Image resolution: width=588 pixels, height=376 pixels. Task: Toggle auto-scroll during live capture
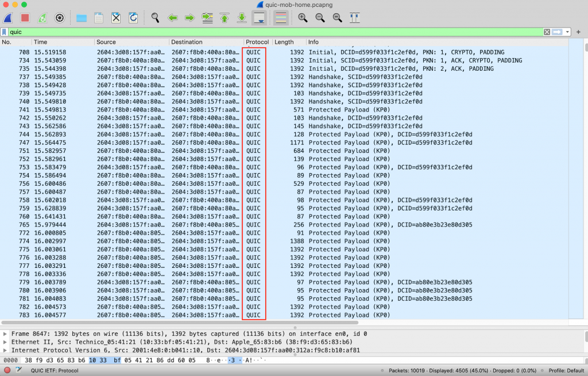[259, 18]
